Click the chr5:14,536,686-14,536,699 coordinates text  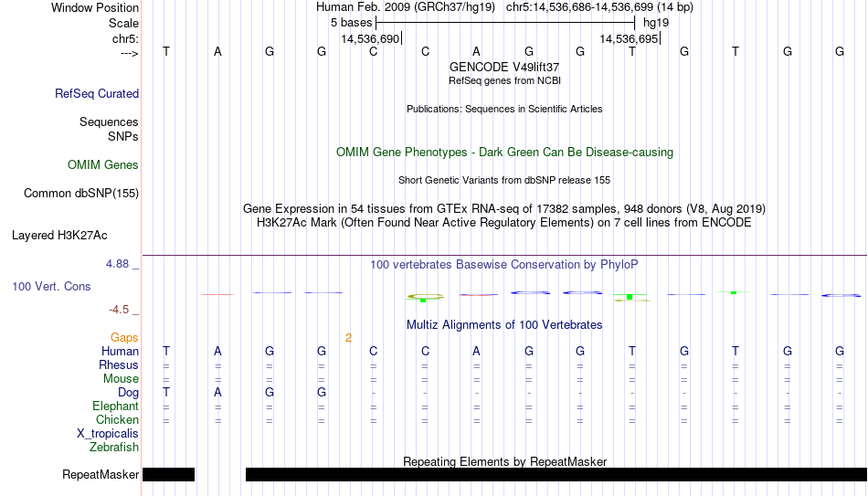(x=599, y=7)
